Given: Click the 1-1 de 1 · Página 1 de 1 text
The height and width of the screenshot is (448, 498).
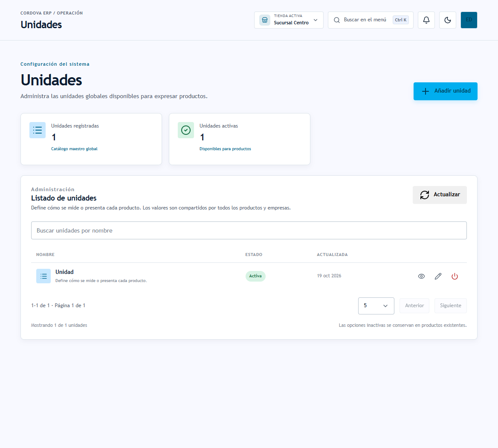Looking at the screenshot, I should click(58, 305).
